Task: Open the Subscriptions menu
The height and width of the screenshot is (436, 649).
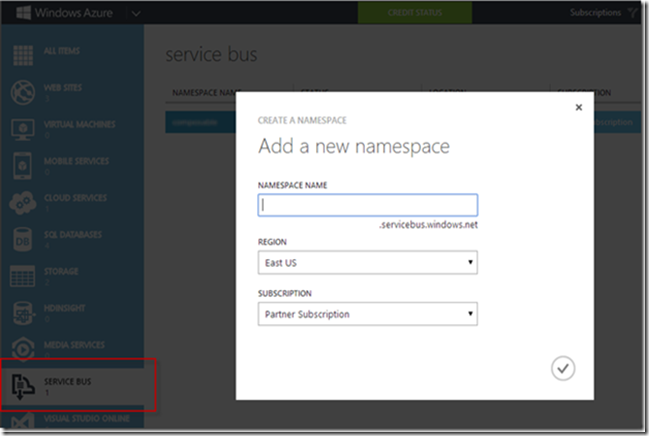Action: click(x=595, y=12)
